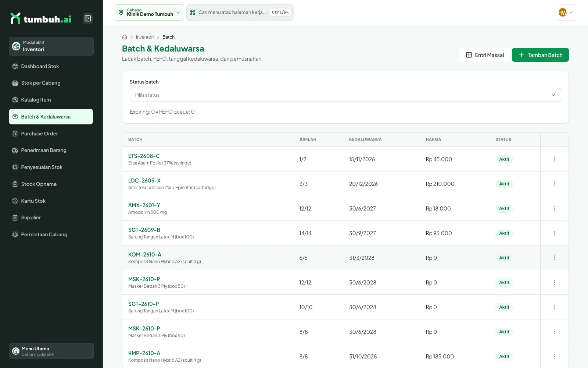Viewport: 588px width, 368px height.
Task: Open row actions for SGT-2610-P
Action: point(555,307)
